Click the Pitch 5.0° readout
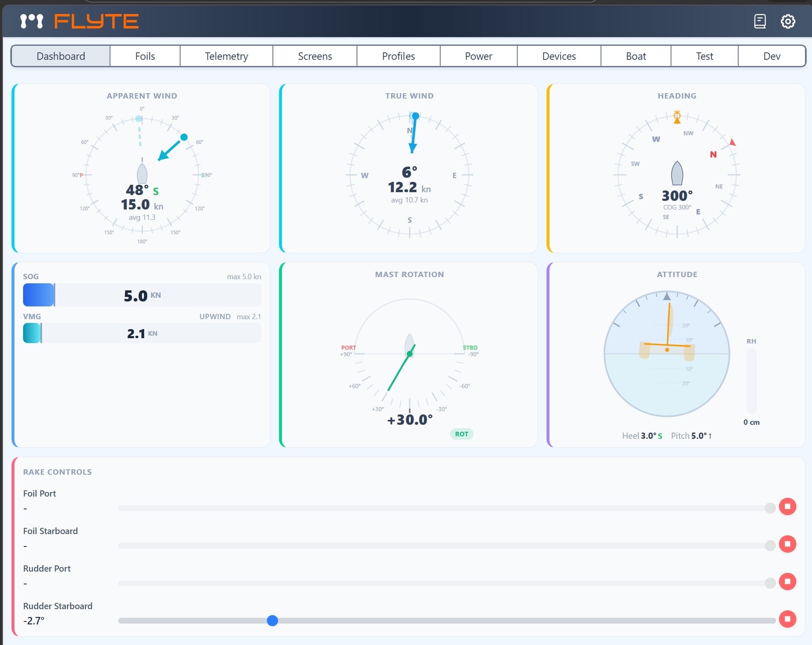The height and width of the screenshot is (645, 812). click(692, 435)
